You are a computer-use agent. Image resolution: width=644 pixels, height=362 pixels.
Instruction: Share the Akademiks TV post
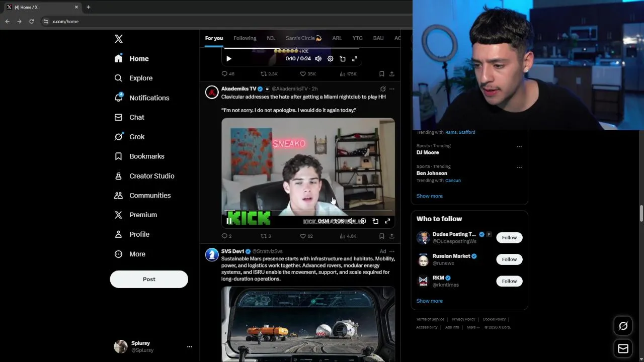coord(392,236)
